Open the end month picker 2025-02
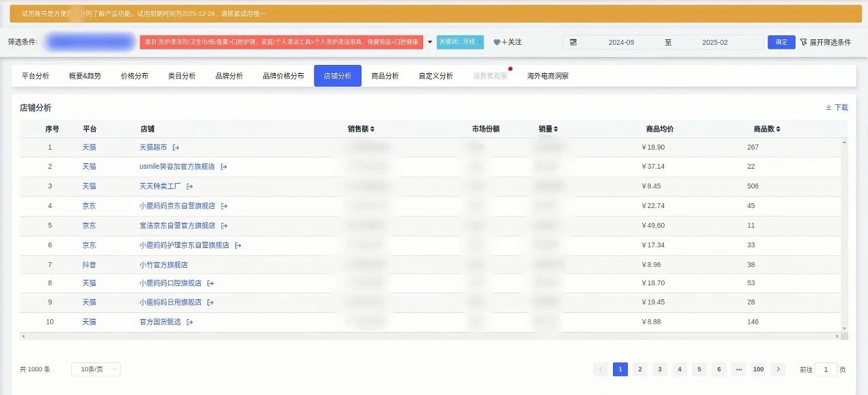Image resolution: width=868 pixels, height=395 pixels. click(715, 42)
